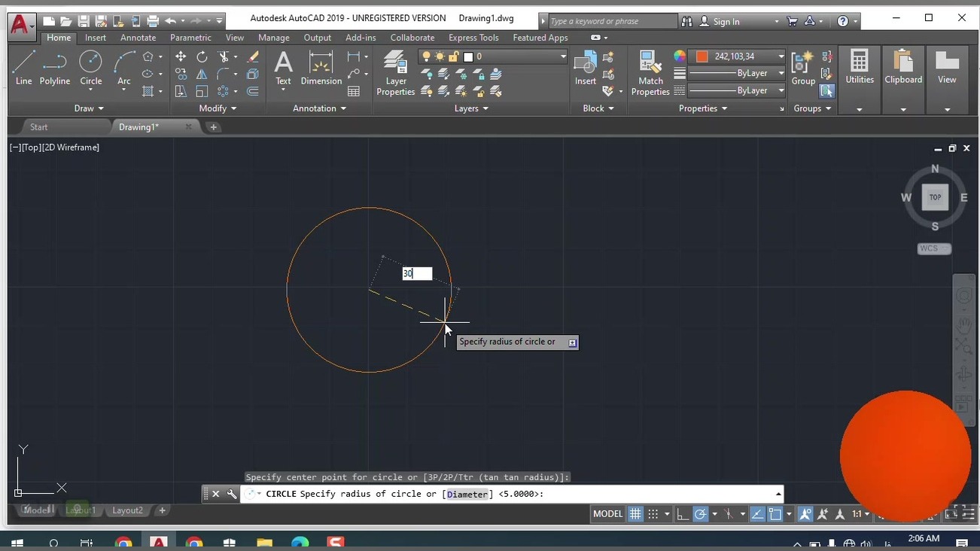The image size is (980, 551).
Task: Switch to the Annotate ribbon tab
Action: click(138, 38)
